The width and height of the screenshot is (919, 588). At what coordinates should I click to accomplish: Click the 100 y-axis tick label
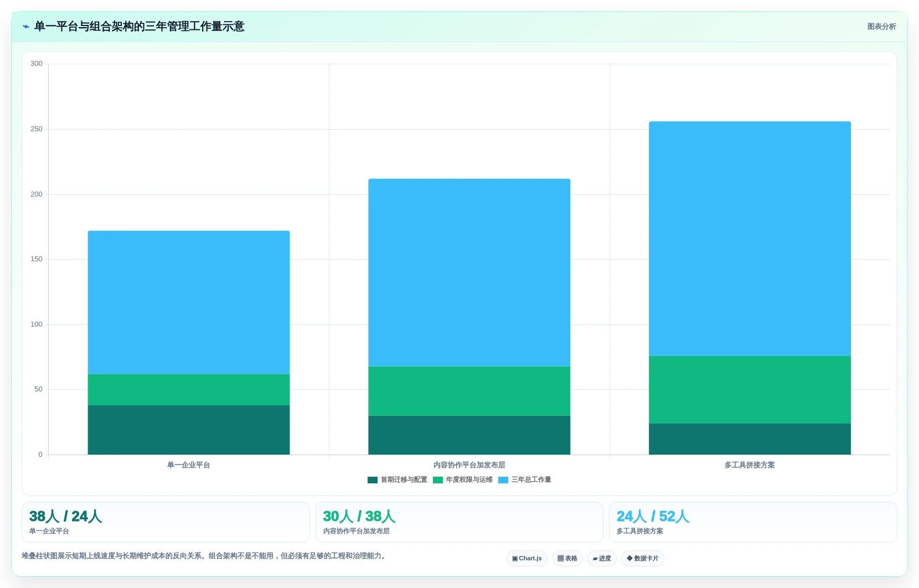pyautogui.click(x=37, y=324)
